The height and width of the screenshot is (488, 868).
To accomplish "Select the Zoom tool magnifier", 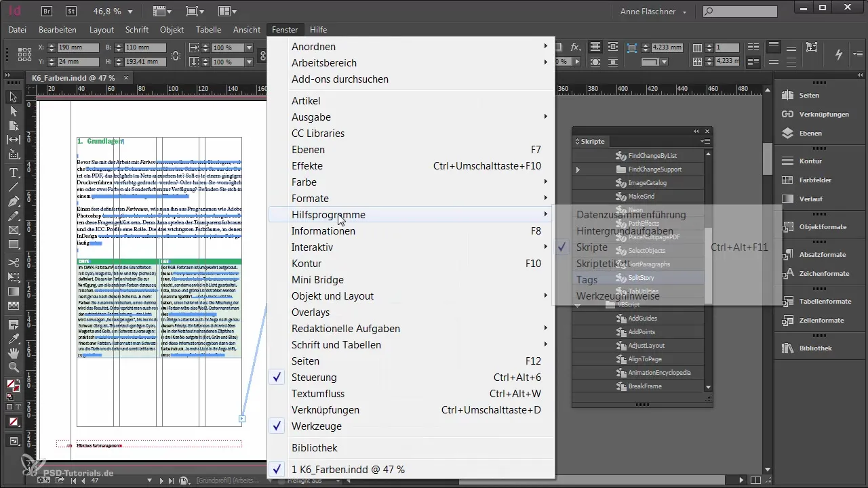I will click(x=13, y=367).
